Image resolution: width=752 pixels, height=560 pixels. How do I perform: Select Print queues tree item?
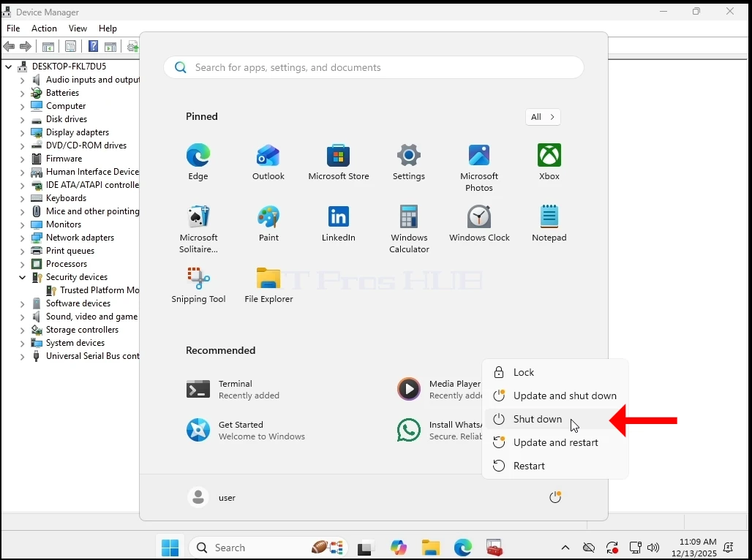63,251
